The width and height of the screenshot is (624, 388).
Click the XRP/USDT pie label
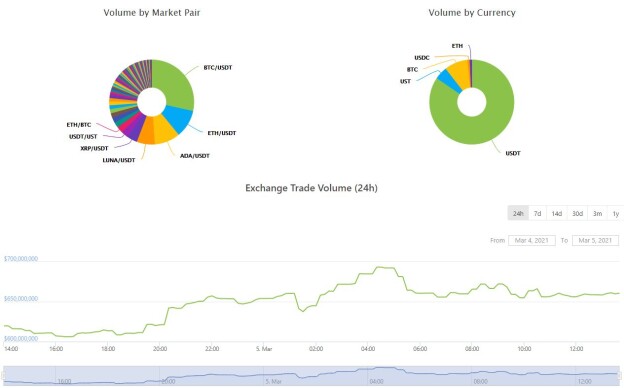[94, 148]
